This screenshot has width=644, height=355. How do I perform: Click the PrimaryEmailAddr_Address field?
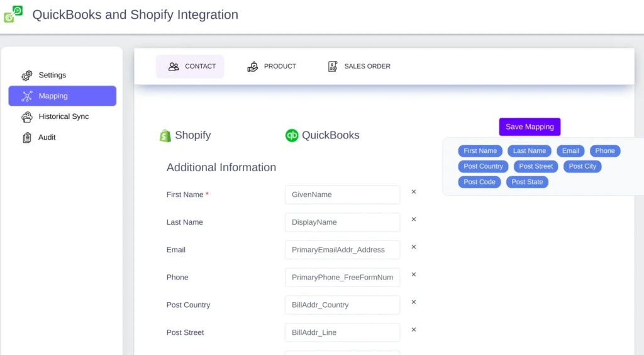(x=342, y=250)
